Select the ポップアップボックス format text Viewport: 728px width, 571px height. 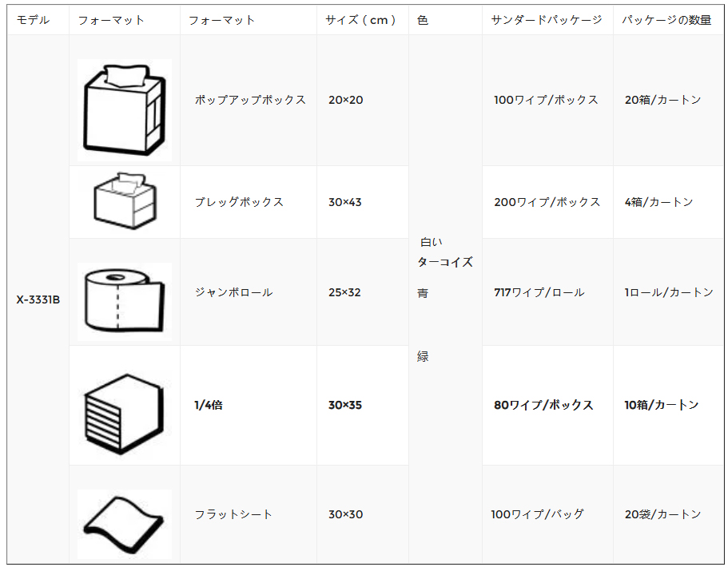250,100
